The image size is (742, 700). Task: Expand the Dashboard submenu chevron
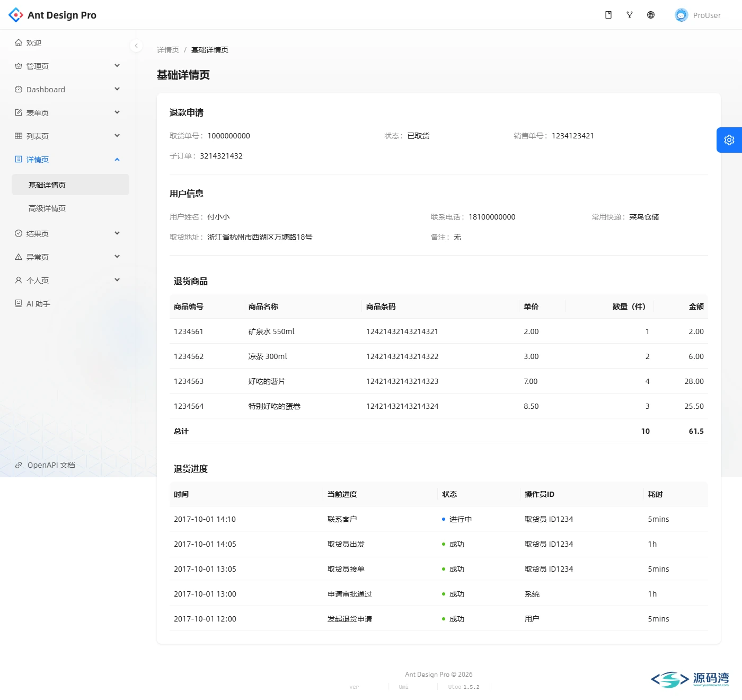pos(117,89)
